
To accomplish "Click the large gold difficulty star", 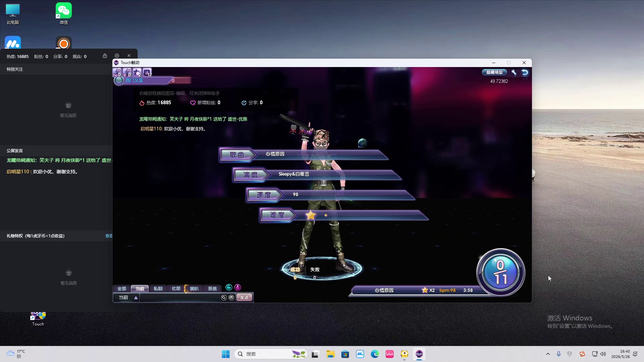I will 311,215.
